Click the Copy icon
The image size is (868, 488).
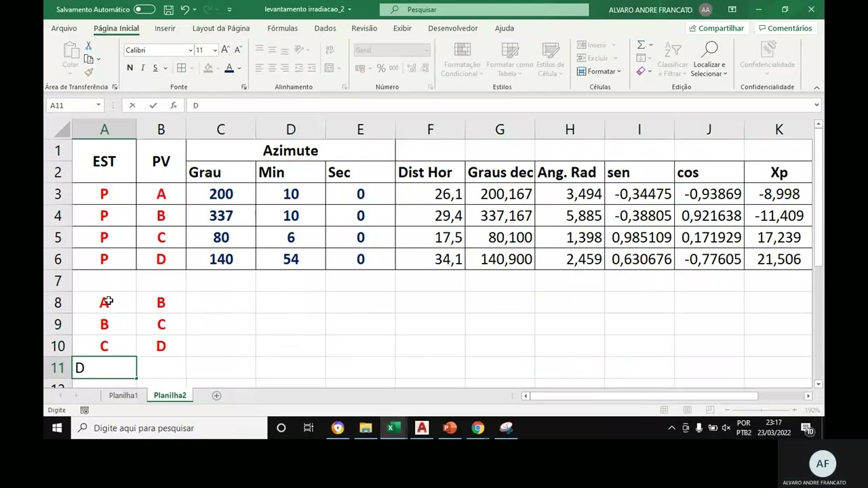89,59
